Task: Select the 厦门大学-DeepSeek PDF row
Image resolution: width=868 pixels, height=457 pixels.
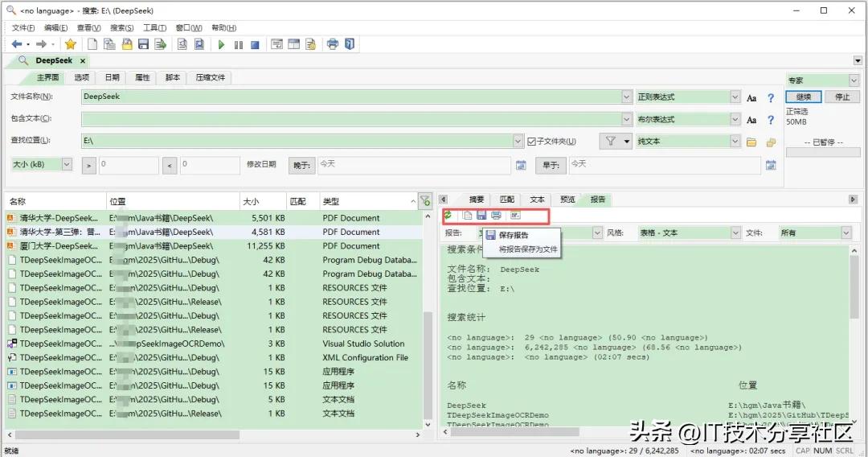Action: tap(214, 246)
